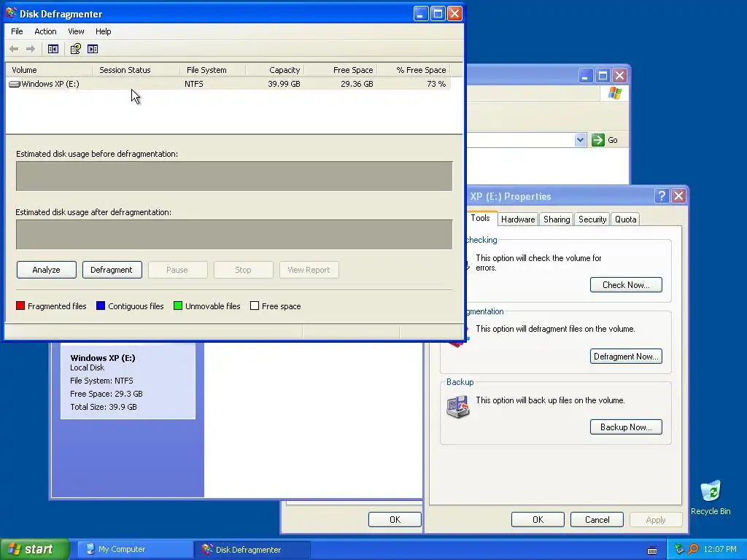Viewport: 747px width, 560px height.
Task: Click Check Now... button
Action: [x=626, y=285]
